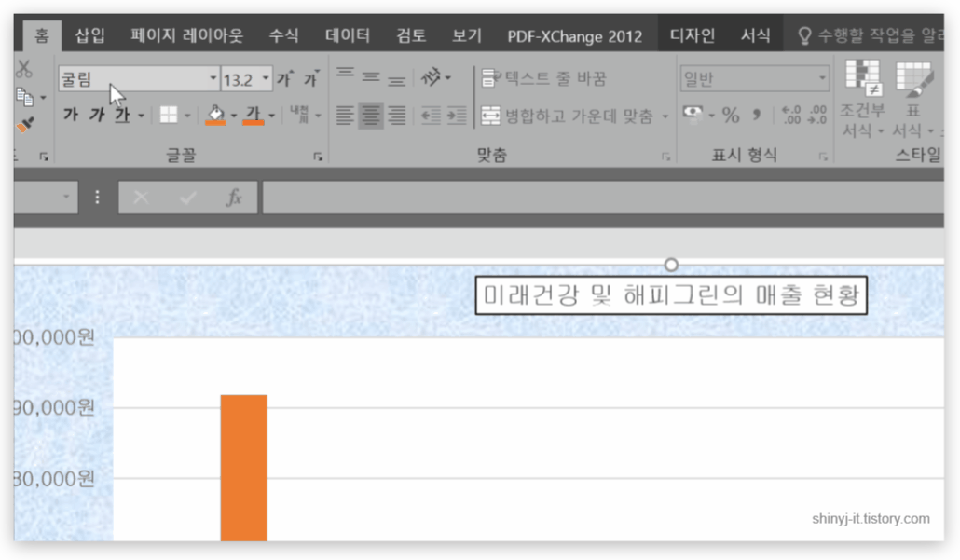Click decrease decimal icon
This screenshot has height=560, width=960.
tap(817, 115)
